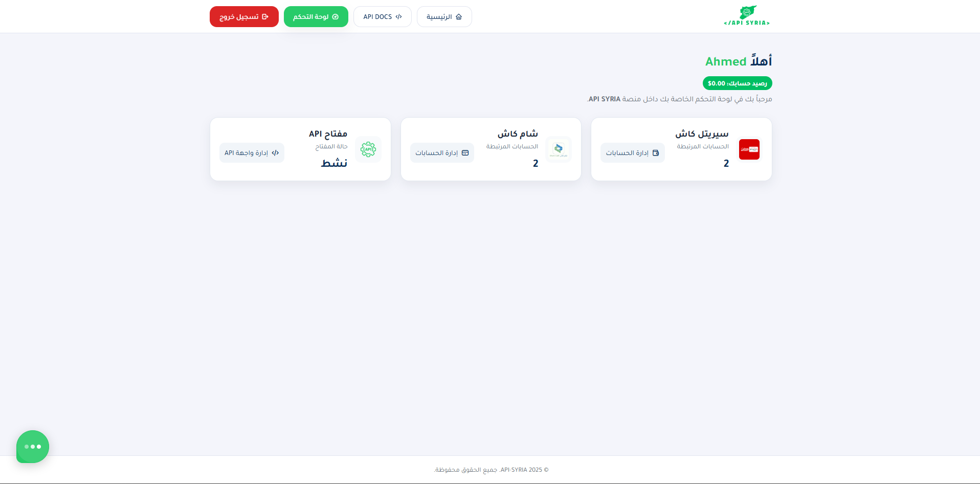Click the Sham Cash logo icon
Viewport: 980px width, 484px height.
559,149
